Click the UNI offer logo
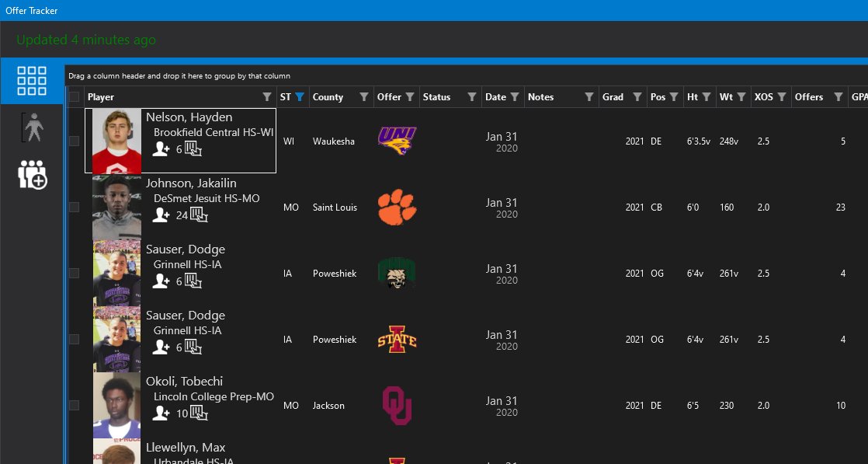 click(x=397, y=141)
